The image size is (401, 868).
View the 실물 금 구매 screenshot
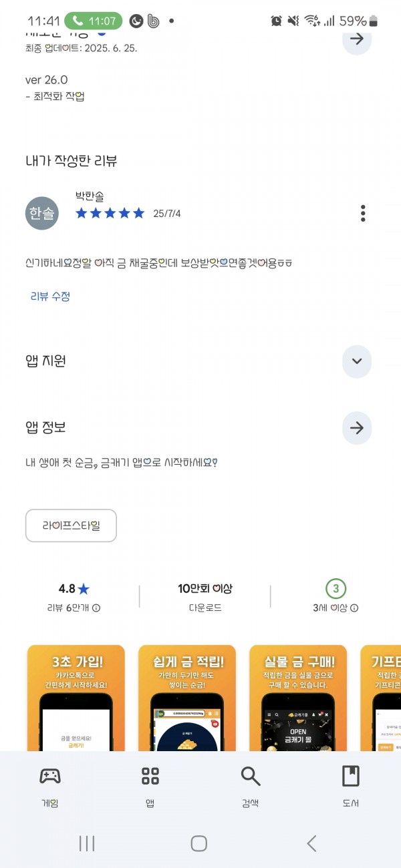tap(298, 698)
